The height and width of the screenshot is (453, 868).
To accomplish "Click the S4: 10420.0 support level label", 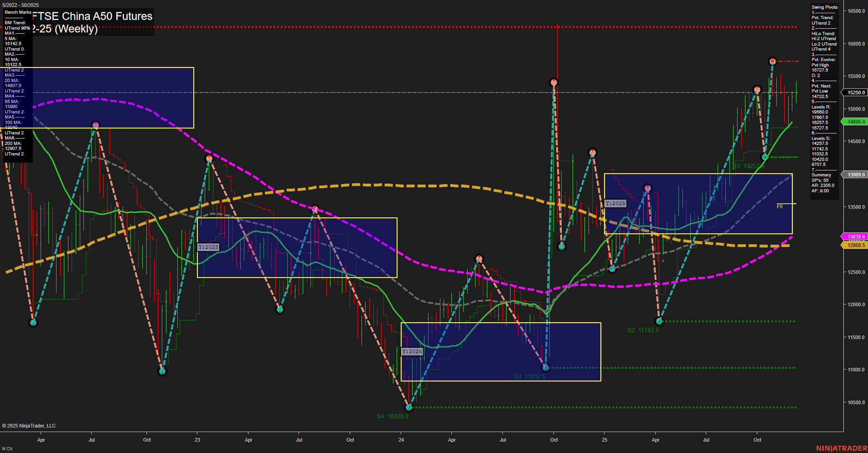I will tap(393, 415).
